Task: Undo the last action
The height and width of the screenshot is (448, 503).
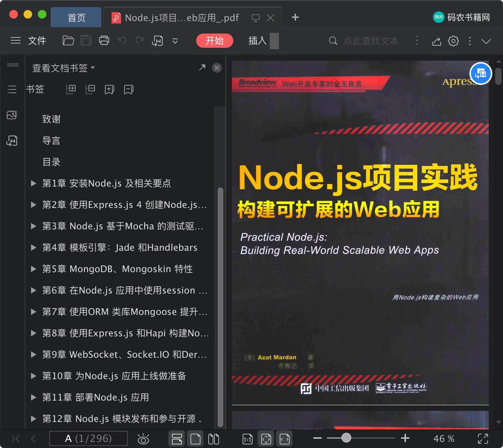Action: pyautogui.click(x=122, y=41)
